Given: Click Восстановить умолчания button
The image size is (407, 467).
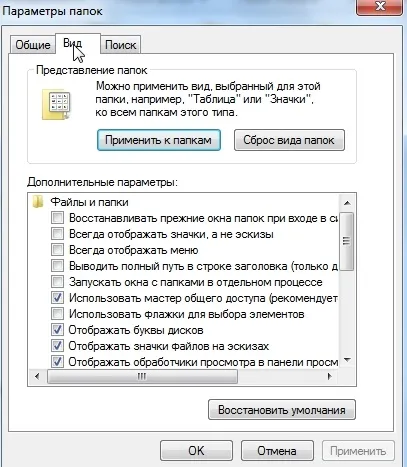Looking at the screenshot, I should 282,410.
